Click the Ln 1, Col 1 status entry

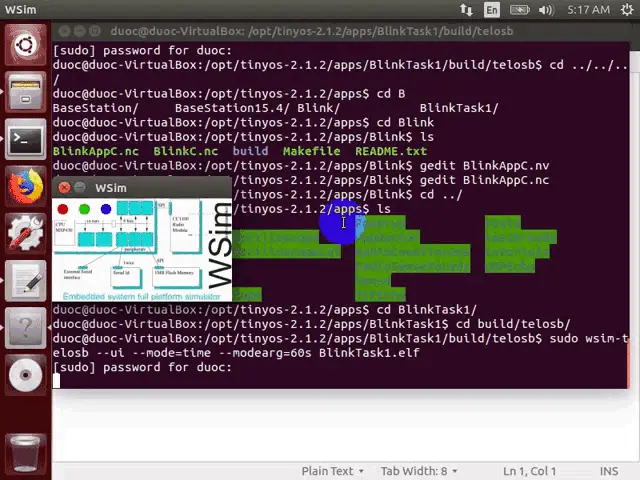pyautogui.click(x=529, y=471)
